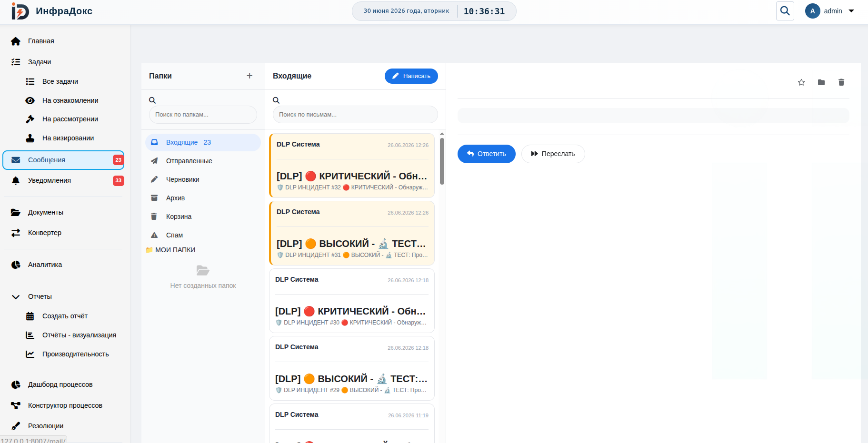The image size is (868, 443).
Task: Select Сообщения in sidebar
Action: pyautogui.click(x=63, y=160)
